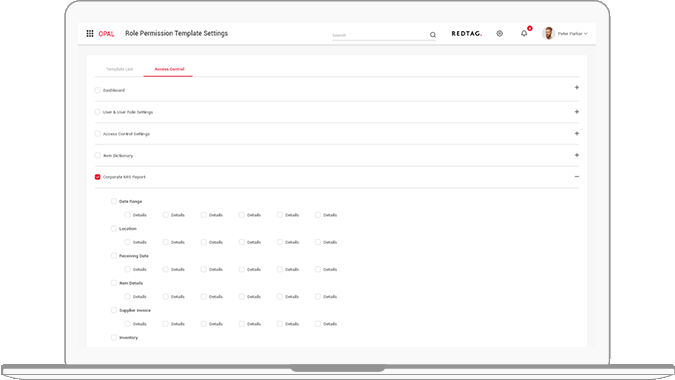Viewport: 675px width, 380px height.
Task: Click the OPAL logo
Action: point(106,34)
